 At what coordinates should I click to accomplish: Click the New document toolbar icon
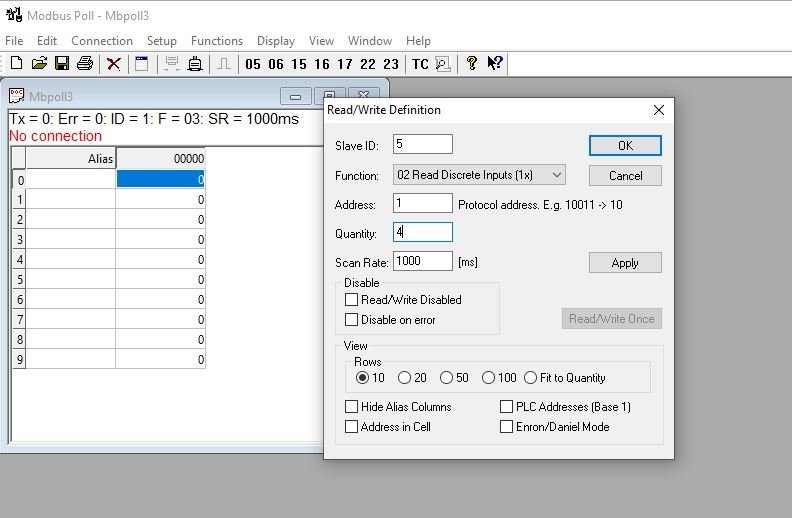pyautogui.click(x=16, y=64)
